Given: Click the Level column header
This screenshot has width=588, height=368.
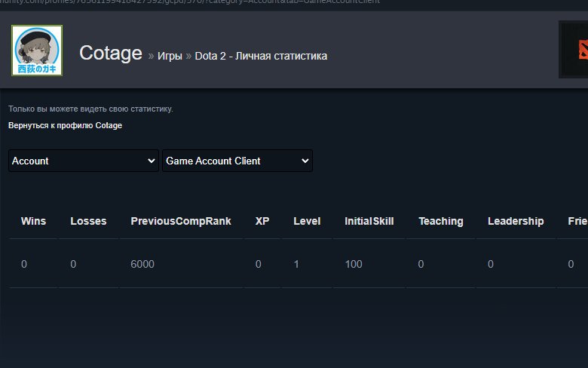Looking at the screenshot, I should point(307,221).
